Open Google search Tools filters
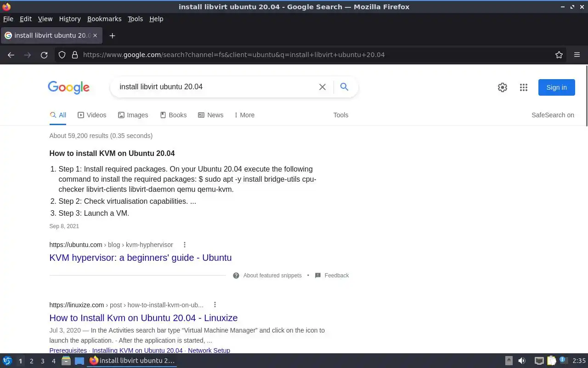588x368 pixels. pos(341,115)
